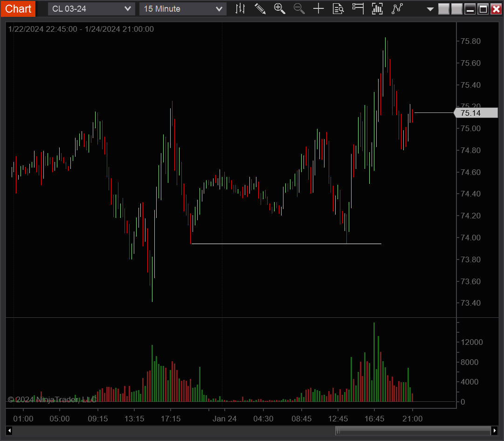This screenshot has width=504, height=441.
Task: Close the chart window
Action: point(496,9)
